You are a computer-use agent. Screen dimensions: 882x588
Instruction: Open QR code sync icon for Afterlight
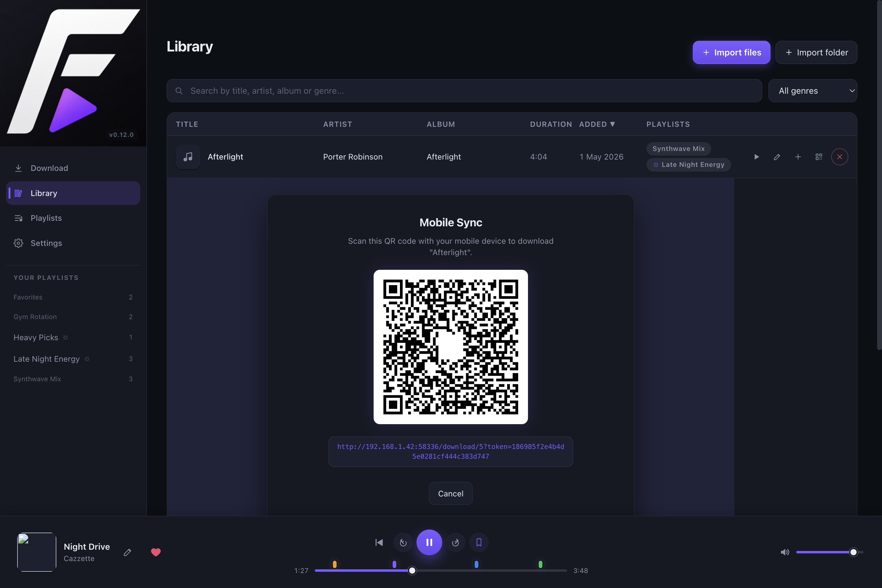click(x=819, y=157)
